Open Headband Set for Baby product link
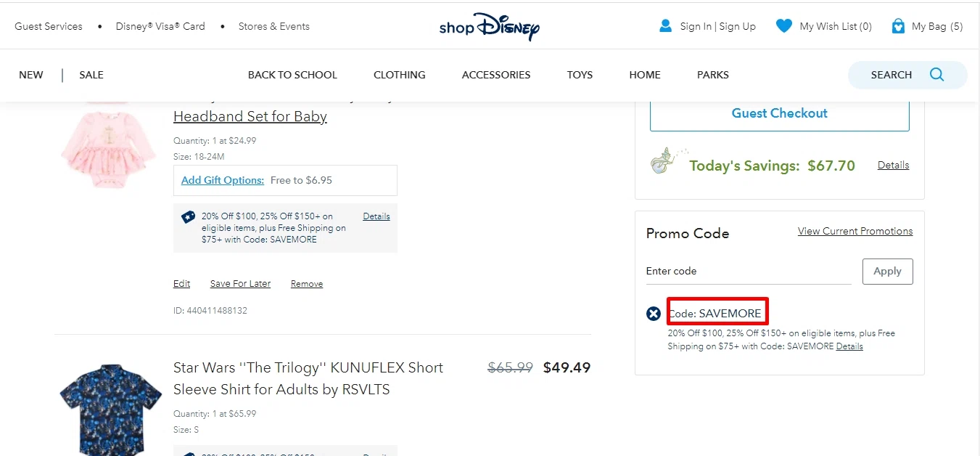This screenshot has height=456, width=980. pyautogui.click(x=250, y=116)
